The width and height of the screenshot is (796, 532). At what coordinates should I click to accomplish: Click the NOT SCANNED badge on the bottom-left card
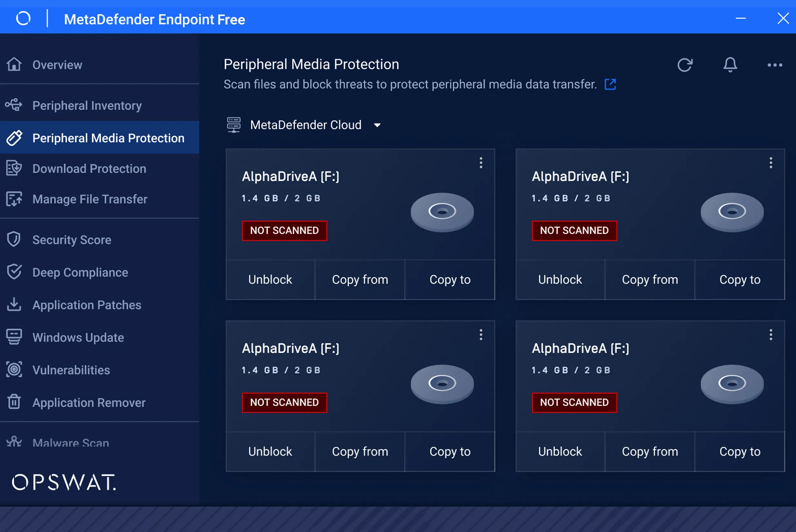pos(285,403)
